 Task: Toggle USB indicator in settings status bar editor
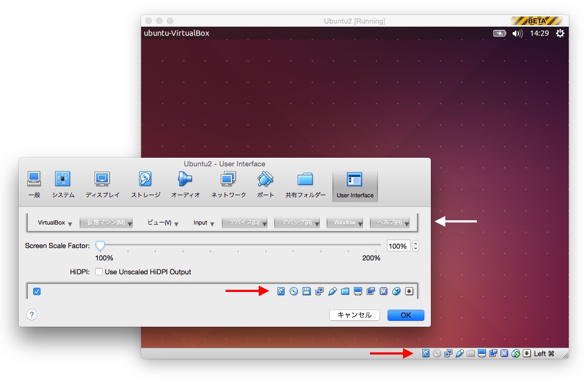tap(332, 291)
